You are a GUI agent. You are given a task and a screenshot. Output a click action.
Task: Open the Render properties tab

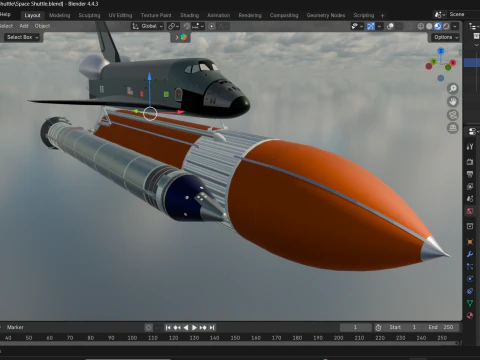pyautogui.click(x=470, y=162)
